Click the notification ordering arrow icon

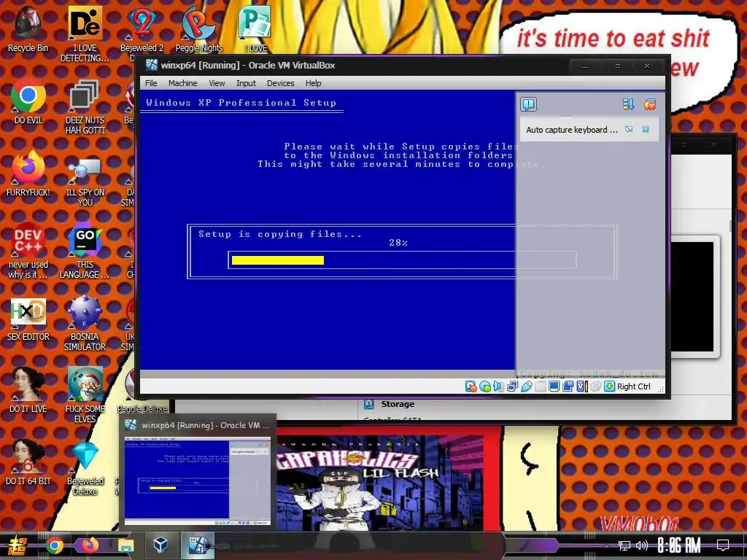628,104
